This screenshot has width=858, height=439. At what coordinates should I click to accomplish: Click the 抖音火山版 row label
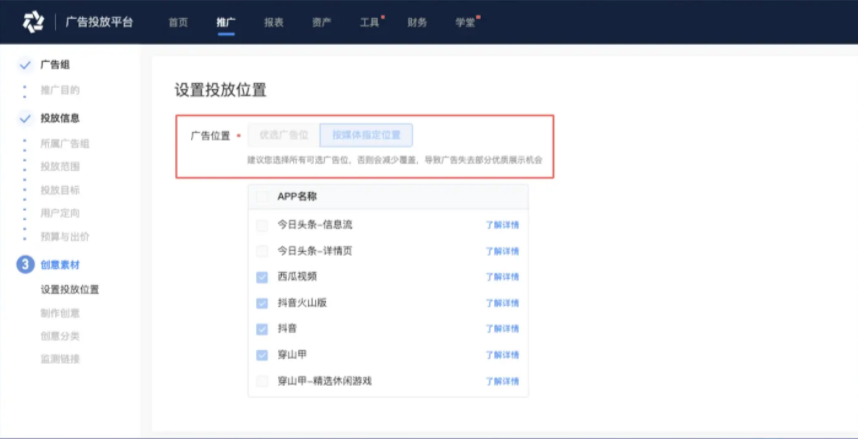coord(302,302)
